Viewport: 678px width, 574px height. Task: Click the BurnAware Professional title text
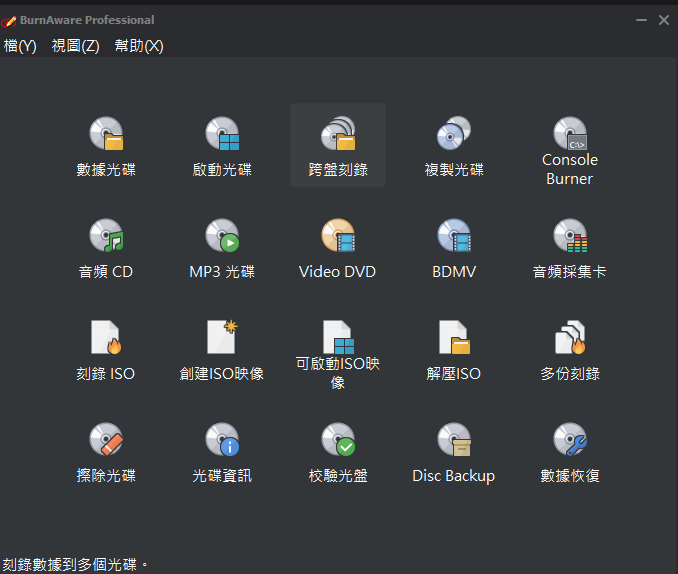click(x=87, y=20)
